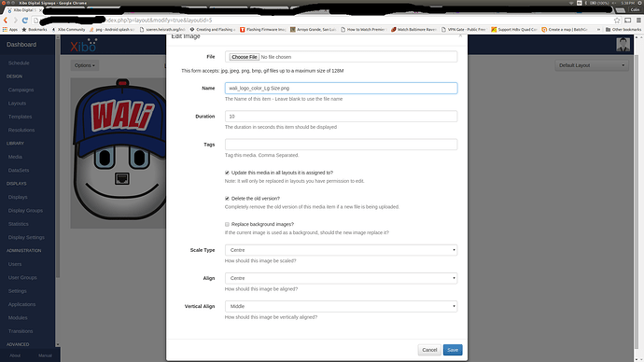Click the Xibo logo in header
Screen dimensions: 644x362
[83, 46]
